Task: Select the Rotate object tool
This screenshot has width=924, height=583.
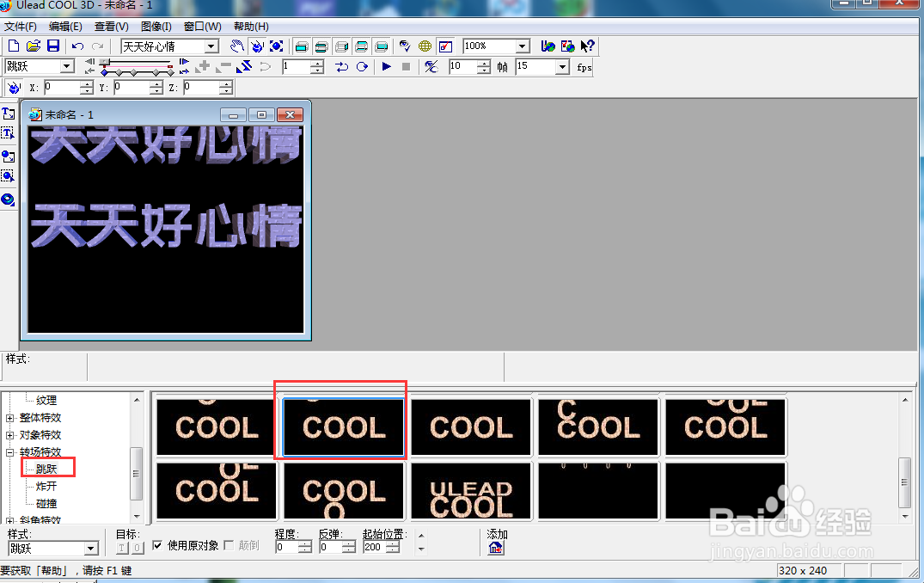Action: [257, 46]
